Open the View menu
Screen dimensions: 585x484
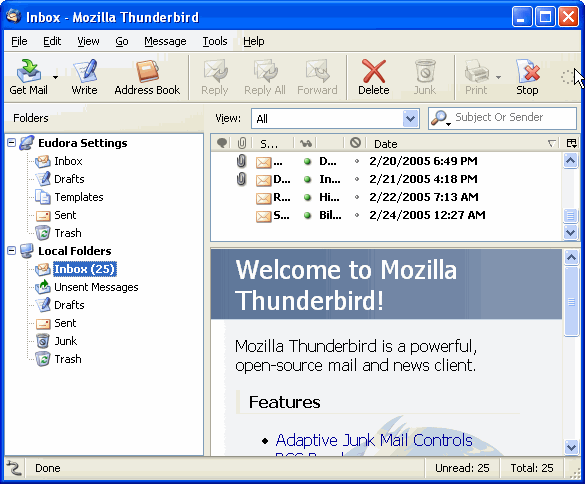(88, 41)
